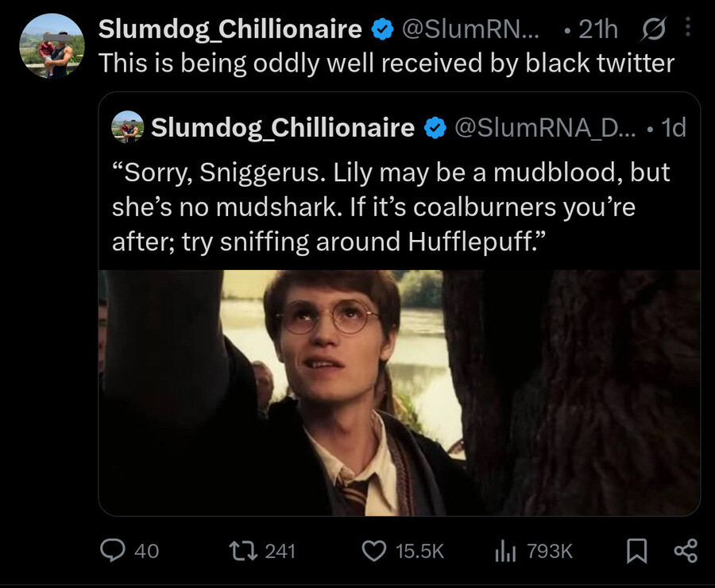Click top Slumdog_Chillionaire display name
This screenshot has width=715, height=588.
[x=230, y=29]
